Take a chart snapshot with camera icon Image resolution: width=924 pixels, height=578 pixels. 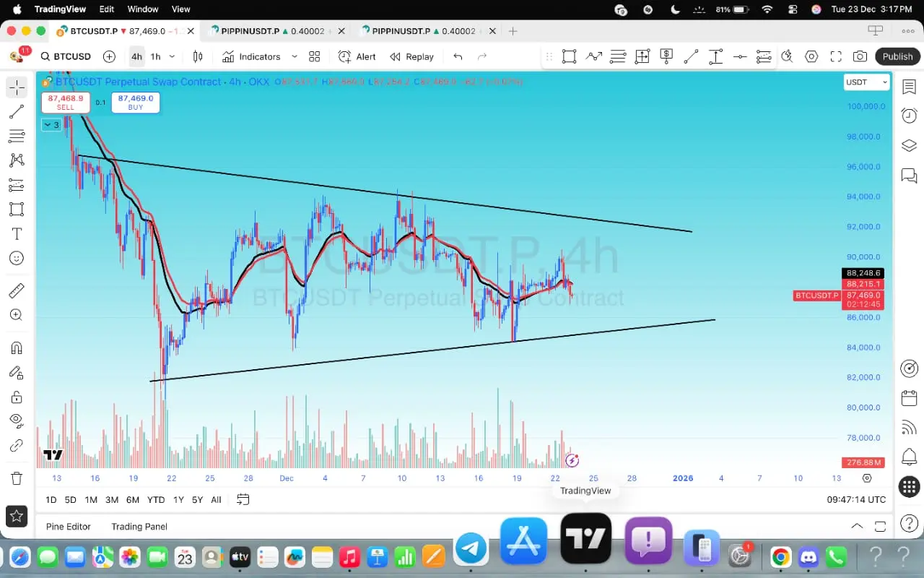[860, 56]
